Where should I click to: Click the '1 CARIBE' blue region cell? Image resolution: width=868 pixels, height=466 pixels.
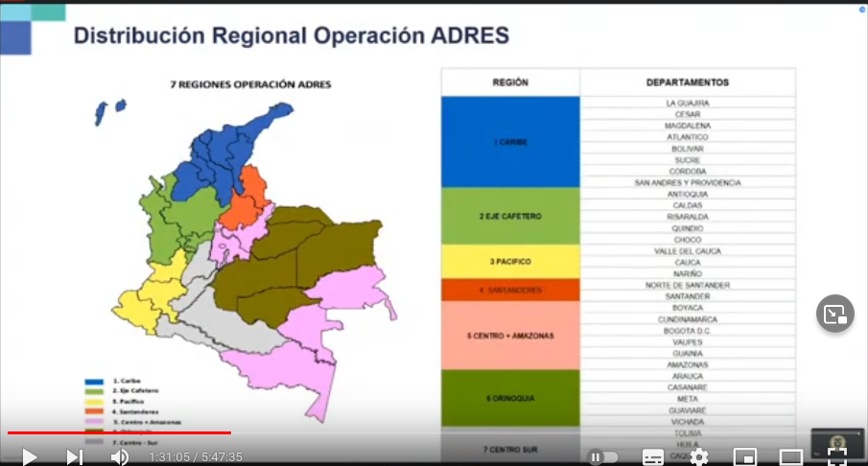click(510, 142)
